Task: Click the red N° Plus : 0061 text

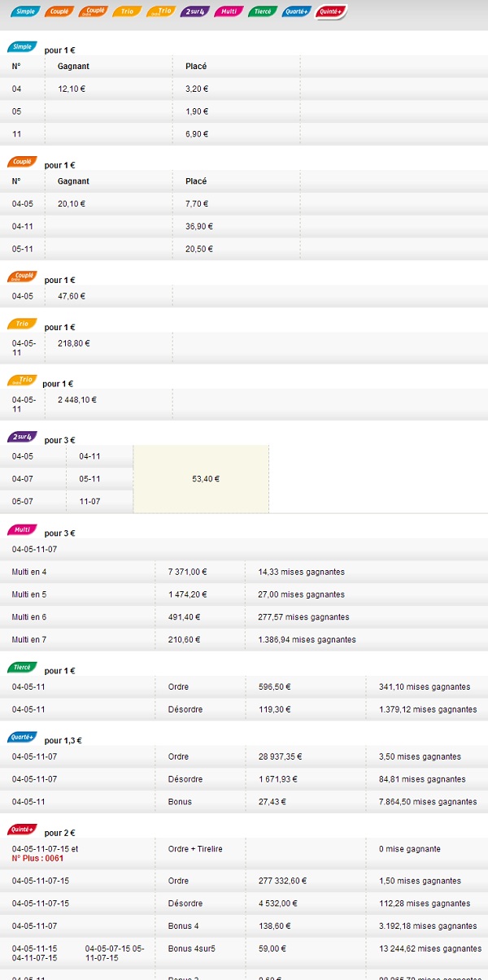Action: pyautogui.click(x=37, y=858)
